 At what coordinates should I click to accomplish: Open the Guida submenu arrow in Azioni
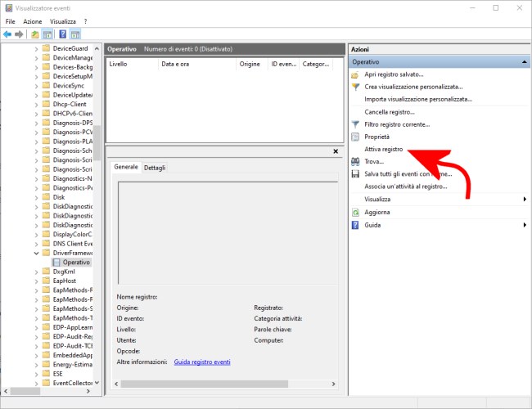525,225
